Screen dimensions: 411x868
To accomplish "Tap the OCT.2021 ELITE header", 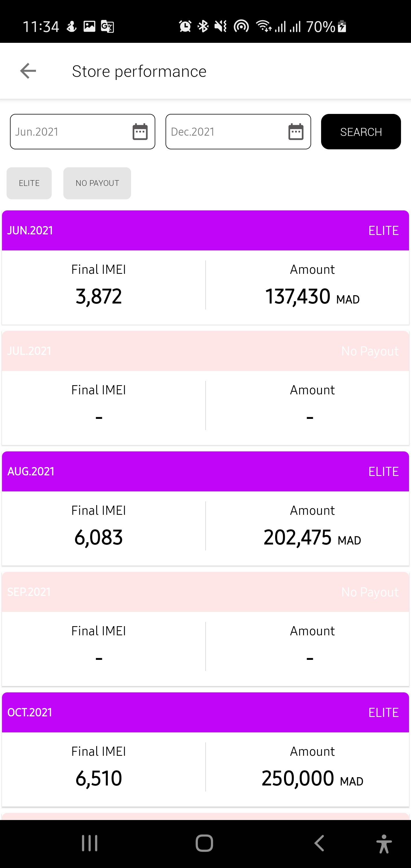I will (205, 712).
